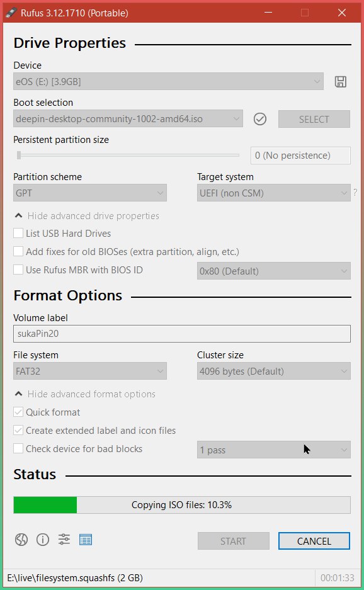This screenshot has width=364, height=590.
Task: Click the START button
Action: click(234, 541)
